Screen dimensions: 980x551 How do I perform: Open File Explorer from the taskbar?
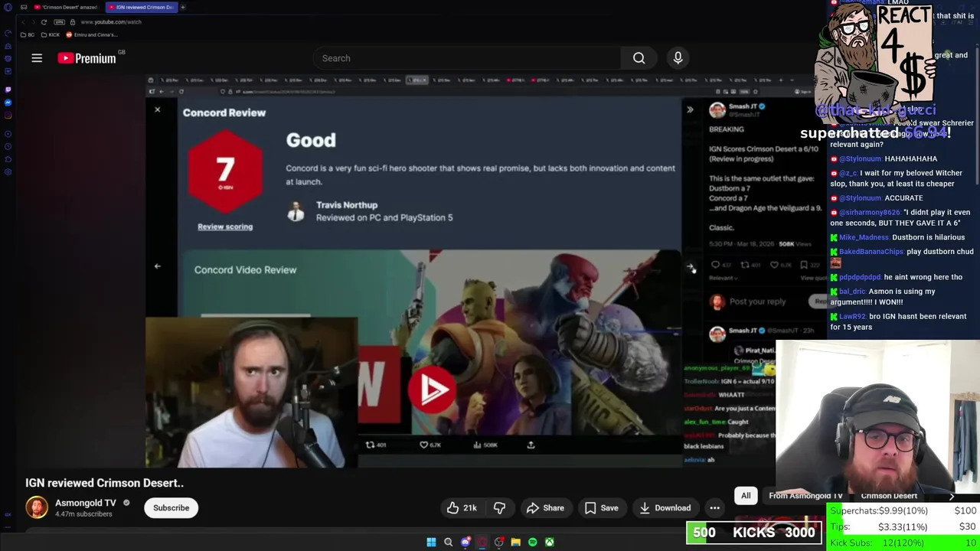pyautogui.click(x=516, y=542)
